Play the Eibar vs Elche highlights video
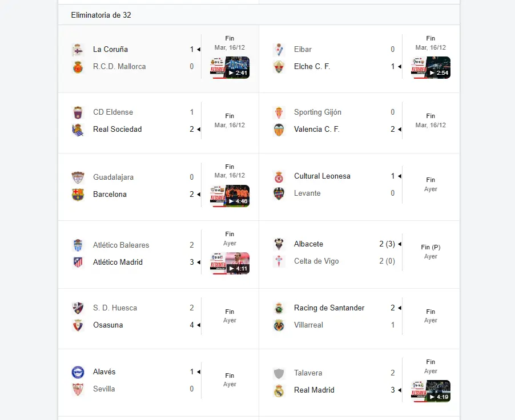The image size is (515, 420). pyautogui.click(x=430, y=68)
